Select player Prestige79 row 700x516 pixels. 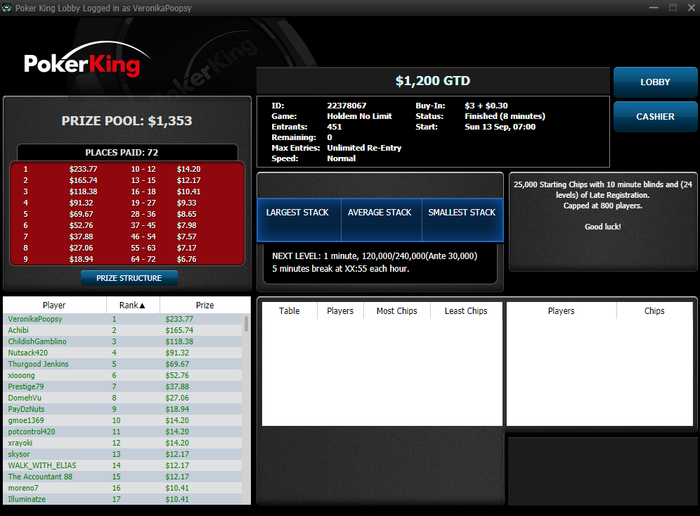pyautogui.click(x=123, y=387)
